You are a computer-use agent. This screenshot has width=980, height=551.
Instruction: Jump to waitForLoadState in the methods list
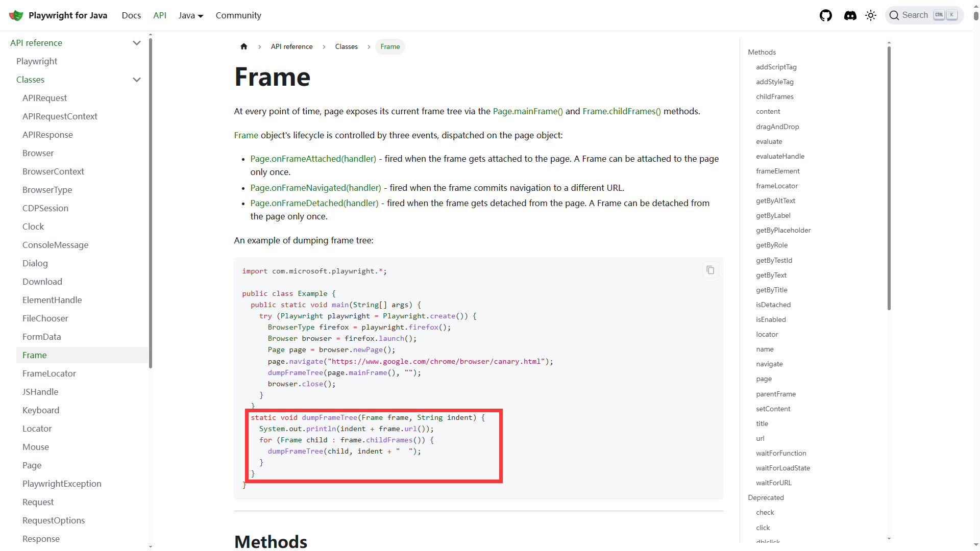pyautogui.click(x=783, y=468)
